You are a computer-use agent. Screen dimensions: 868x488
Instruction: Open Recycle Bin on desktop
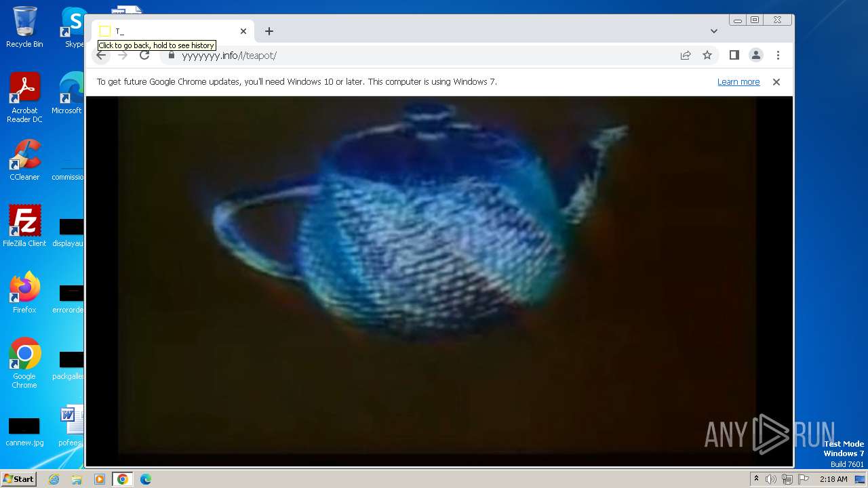tap(24, 27)
